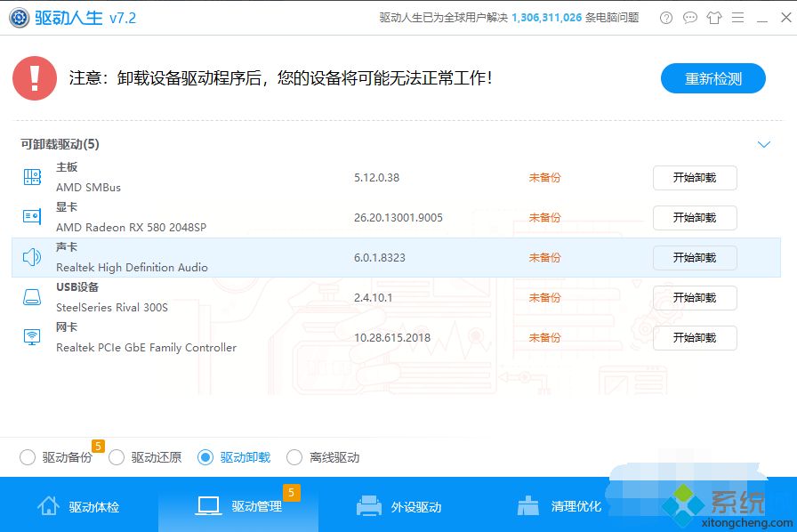
Task: Click the sound card speaker icon
Action: [32, 258]
